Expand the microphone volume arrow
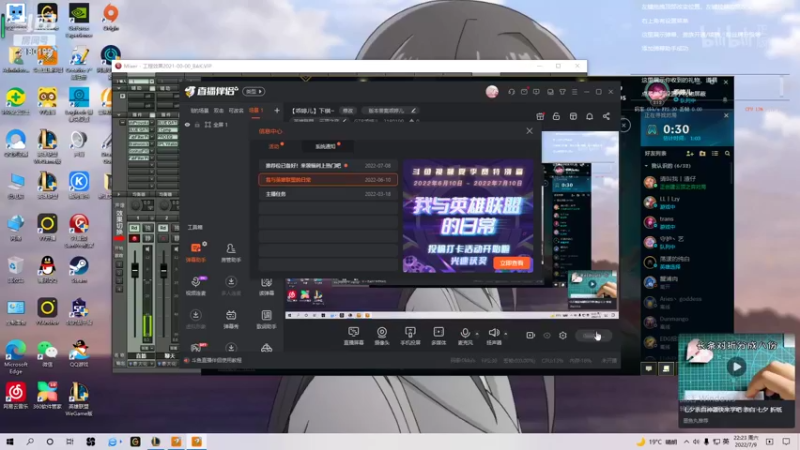800x450 pixels. (477, 334)
